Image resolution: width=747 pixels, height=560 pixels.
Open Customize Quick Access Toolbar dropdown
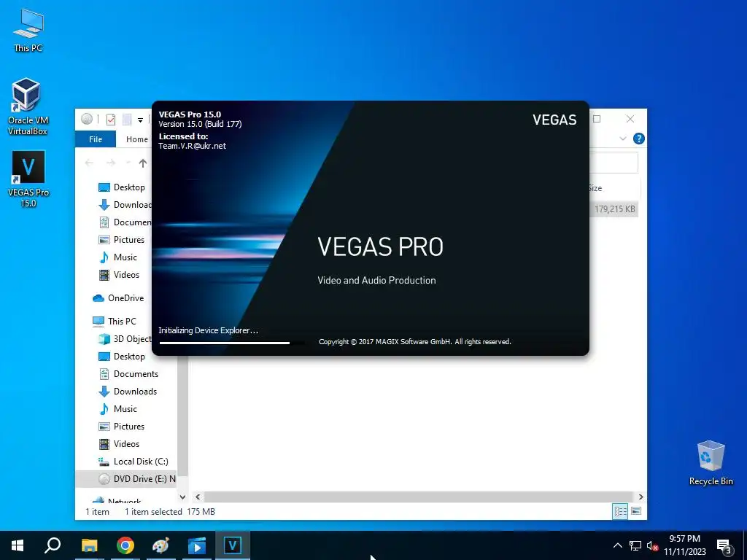(141, 120)
